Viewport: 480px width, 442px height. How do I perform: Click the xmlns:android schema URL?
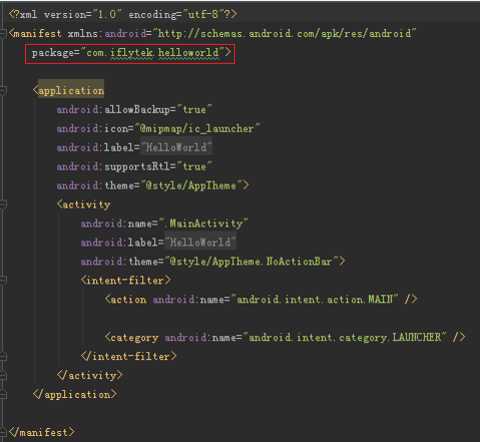[284, 33]
